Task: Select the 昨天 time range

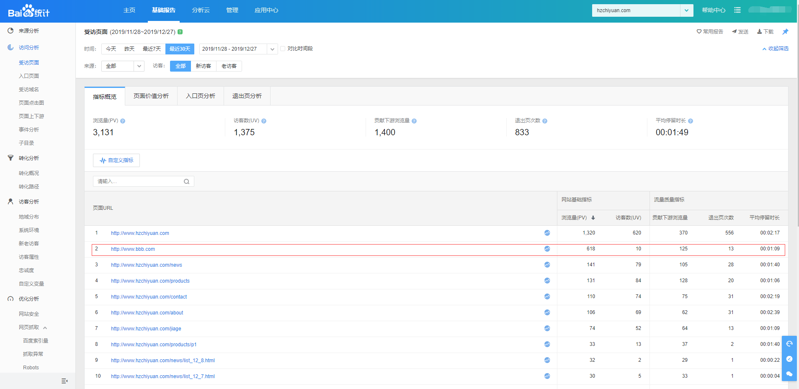Action: pos(129,49)
